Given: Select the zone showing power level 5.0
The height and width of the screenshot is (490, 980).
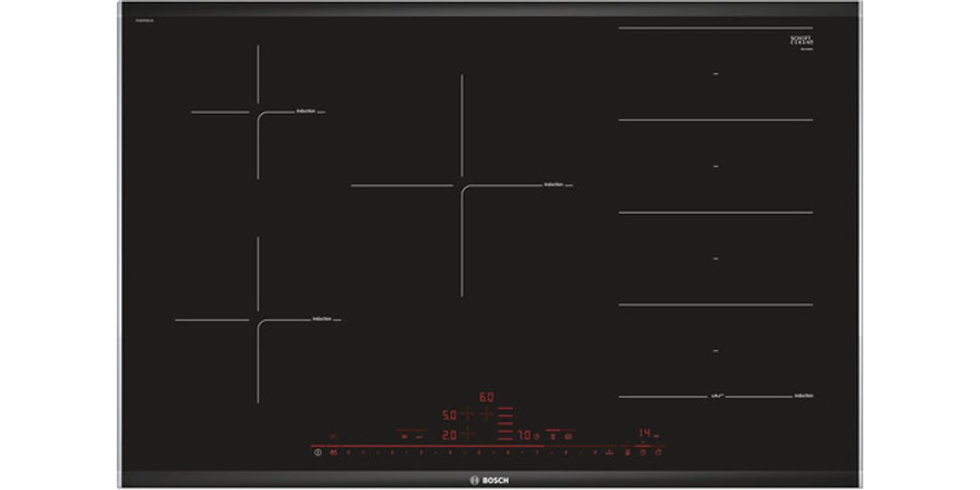Looking at the screenshot, I should click(x=449, y=415).
